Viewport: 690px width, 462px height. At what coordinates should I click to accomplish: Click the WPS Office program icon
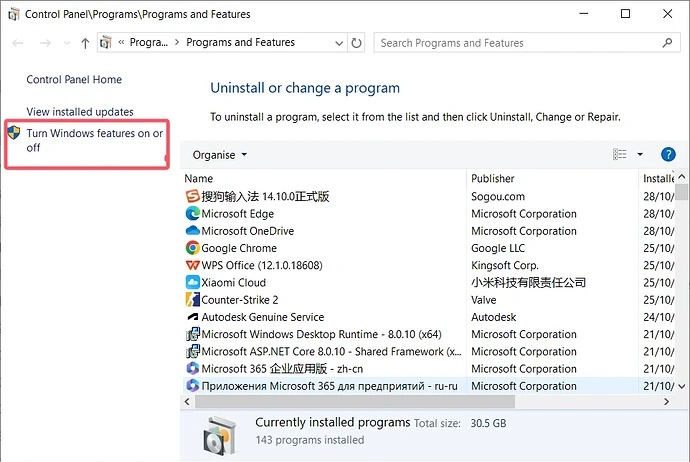pyautogui.click(x=193, y=265)
